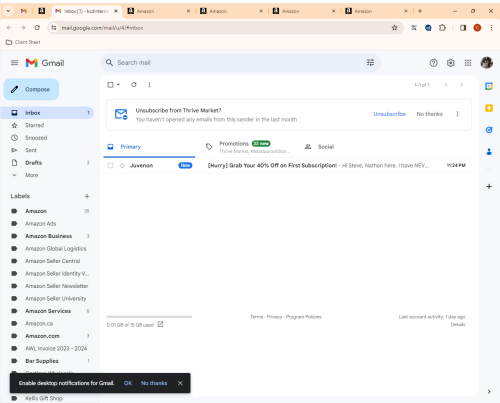Open Contacts side panel icon

click(x=489, y=152)
